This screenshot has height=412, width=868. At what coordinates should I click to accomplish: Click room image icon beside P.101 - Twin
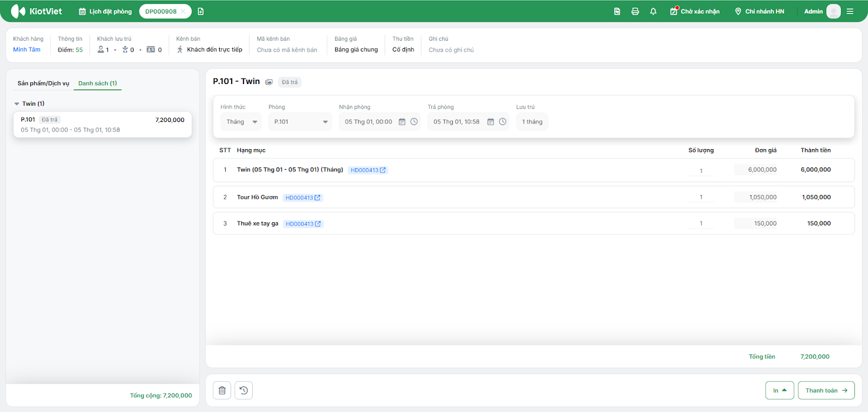[269, 82]
